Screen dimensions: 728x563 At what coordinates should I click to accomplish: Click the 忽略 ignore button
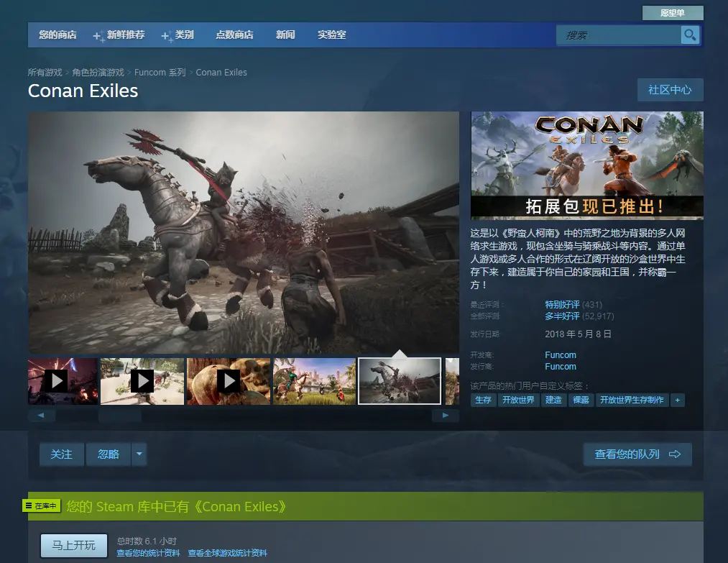pyautogui.click(x=109, y=454)
